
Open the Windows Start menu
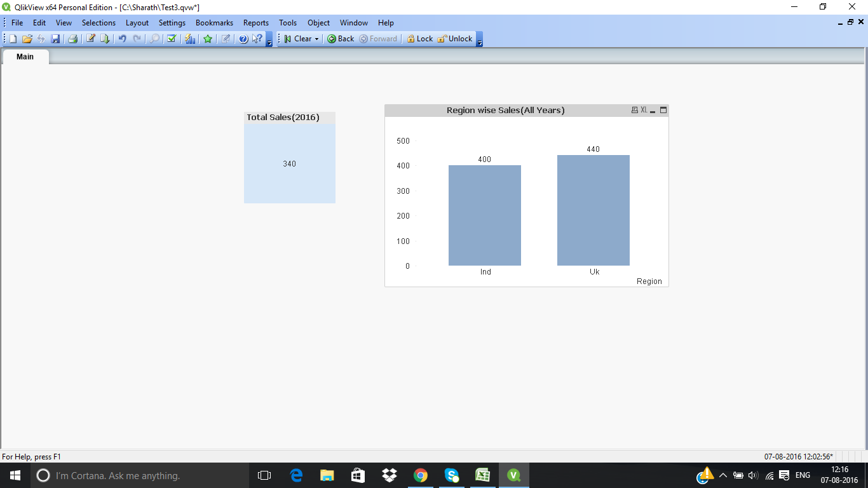[x=15, y=475]
